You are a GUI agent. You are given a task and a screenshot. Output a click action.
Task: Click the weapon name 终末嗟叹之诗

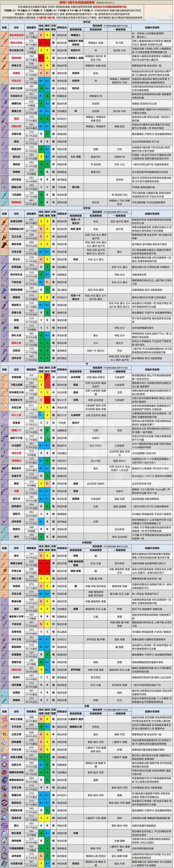[17, 392]
